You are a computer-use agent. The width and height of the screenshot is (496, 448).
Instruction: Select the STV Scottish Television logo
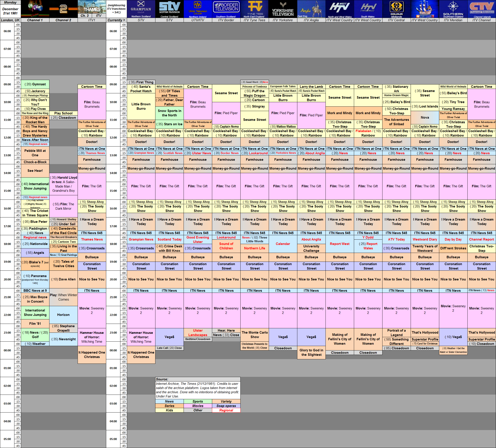tap(170, 9)
